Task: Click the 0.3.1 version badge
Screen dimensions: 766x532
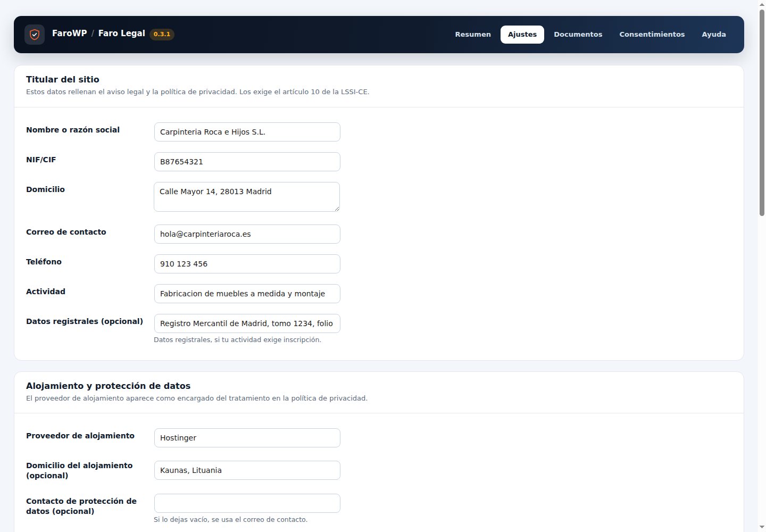Action: [x=162, y=34]
